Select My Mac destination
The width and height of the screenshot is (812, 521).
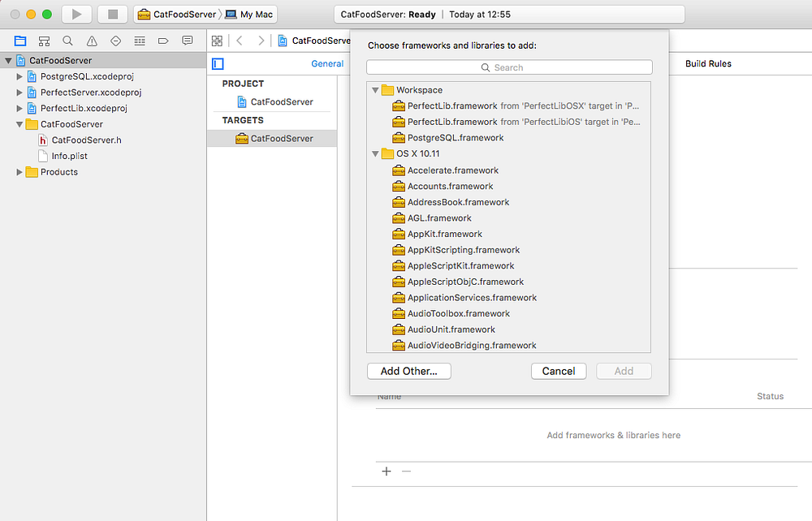pos(249,15)
